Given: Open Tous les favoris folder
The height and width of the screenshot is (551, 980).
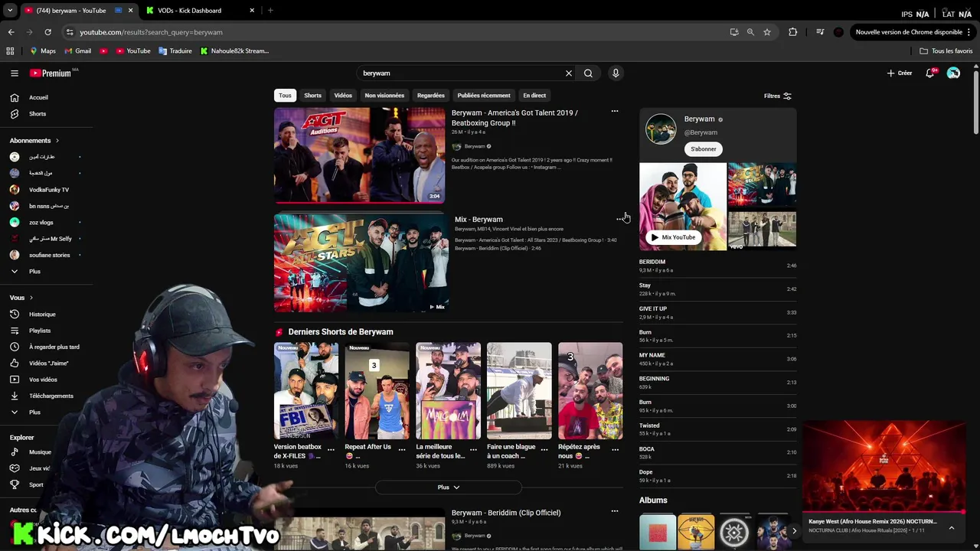Looking at the screenshot, I should coord(946,51).
